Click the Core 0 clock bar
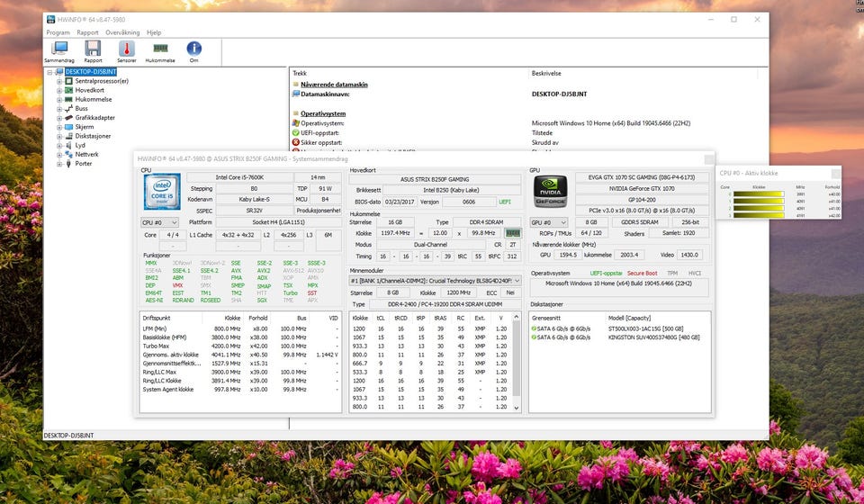 click(x=758, y=193)
